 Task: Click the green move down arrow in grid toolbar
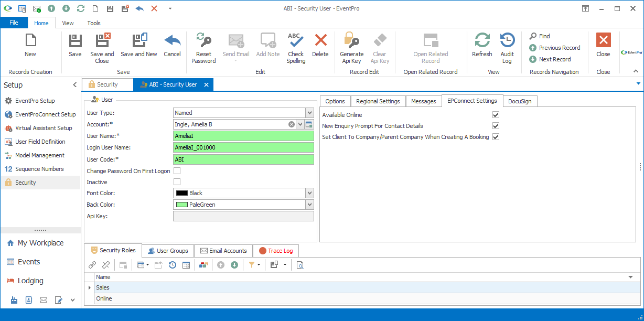[234, 265]
